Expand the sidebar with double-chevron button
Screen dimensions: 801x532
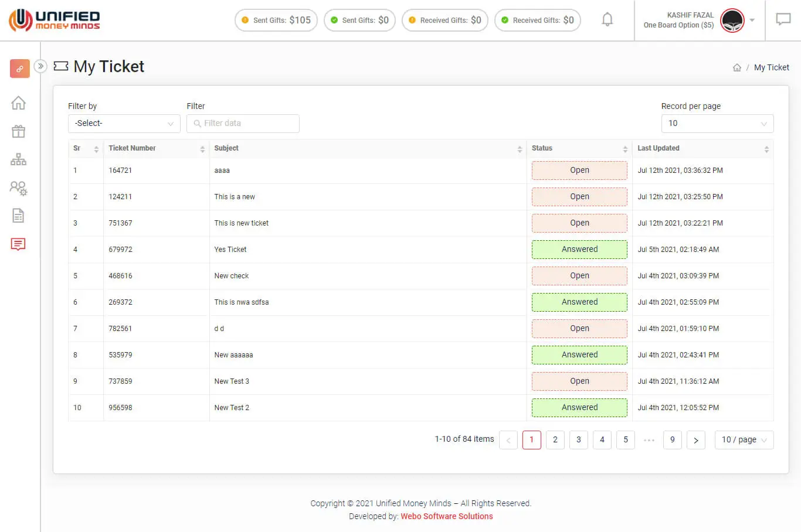click(x=40, y=66)
